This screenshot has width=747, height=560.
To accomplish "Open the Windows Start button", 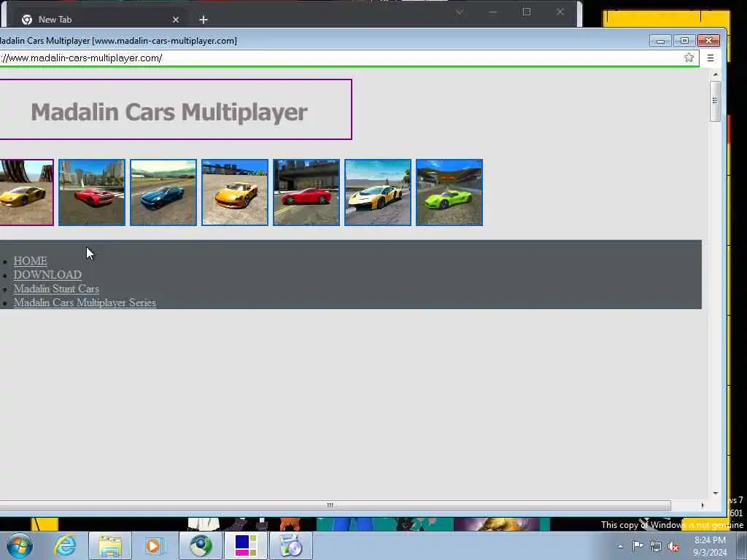I will tap(20, 545).
